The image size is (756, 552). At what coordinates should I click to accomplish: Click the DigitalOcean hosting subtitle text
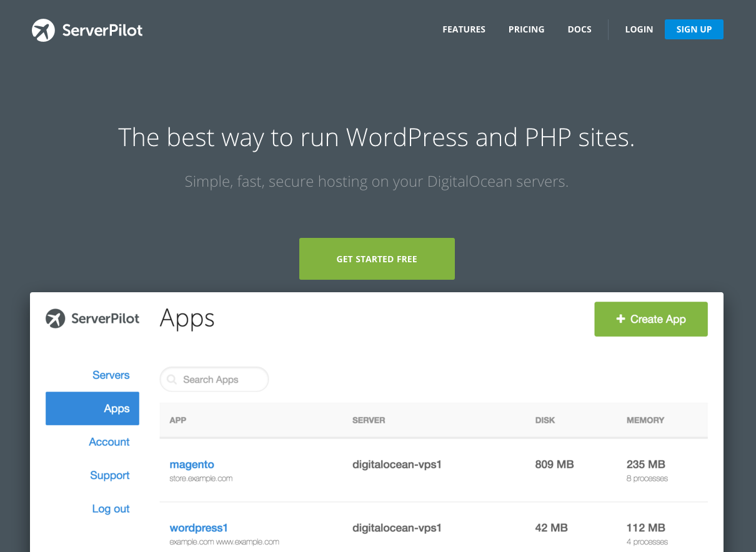[377, 182]
